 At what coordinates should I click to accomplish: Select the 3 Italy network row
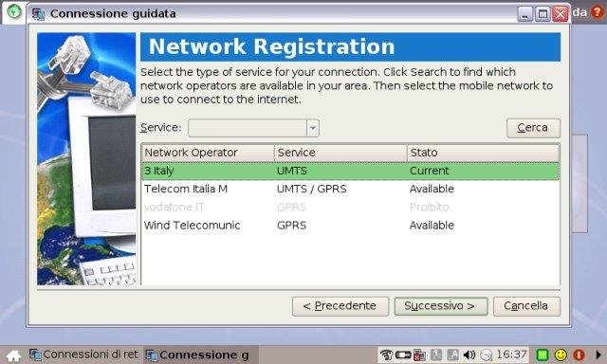click(x=351, y=171)
